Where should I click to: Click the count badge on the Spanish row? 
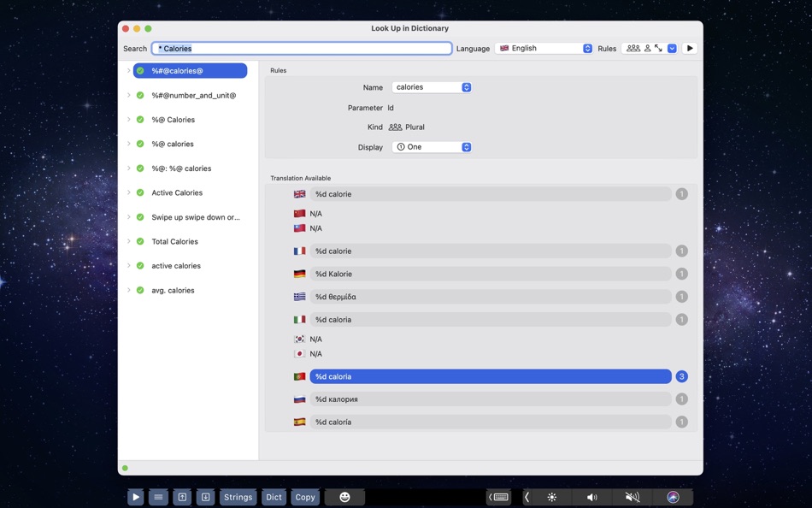681,422
